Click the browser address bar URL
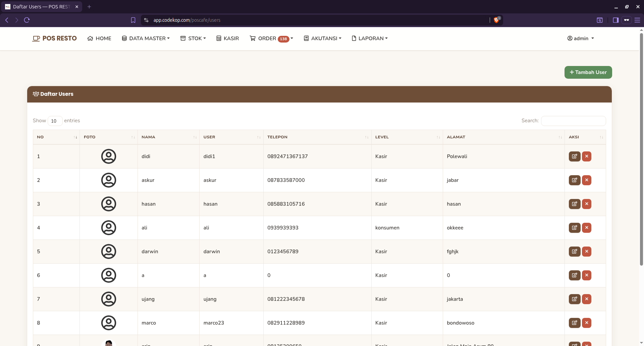 187,20
